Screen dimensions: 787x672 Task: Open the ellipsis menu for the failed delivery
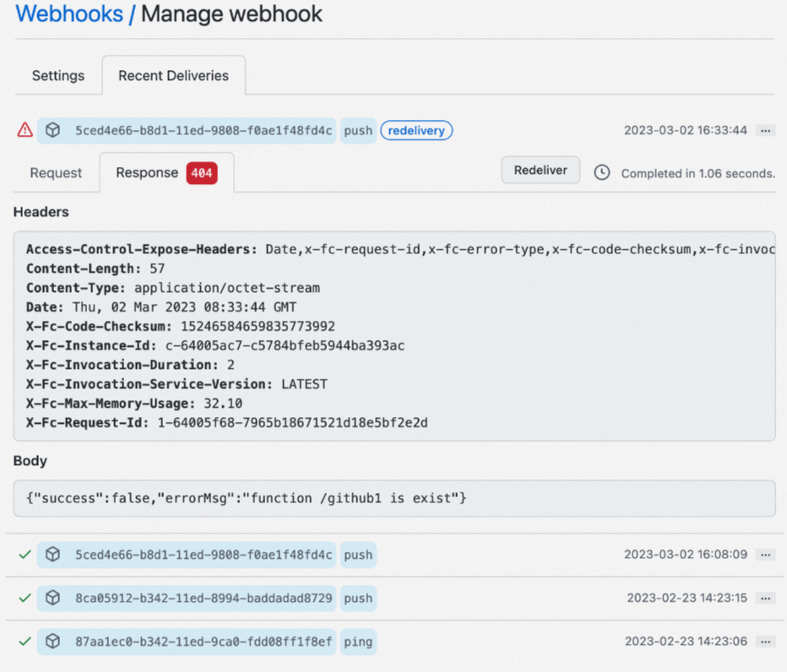(765, 130)
